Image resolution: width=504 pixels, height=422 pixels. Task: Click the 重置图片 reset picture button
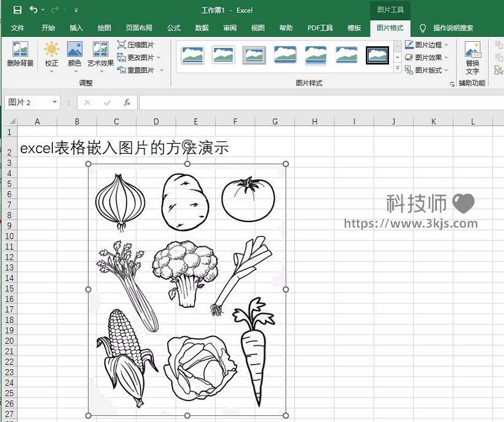135,70
